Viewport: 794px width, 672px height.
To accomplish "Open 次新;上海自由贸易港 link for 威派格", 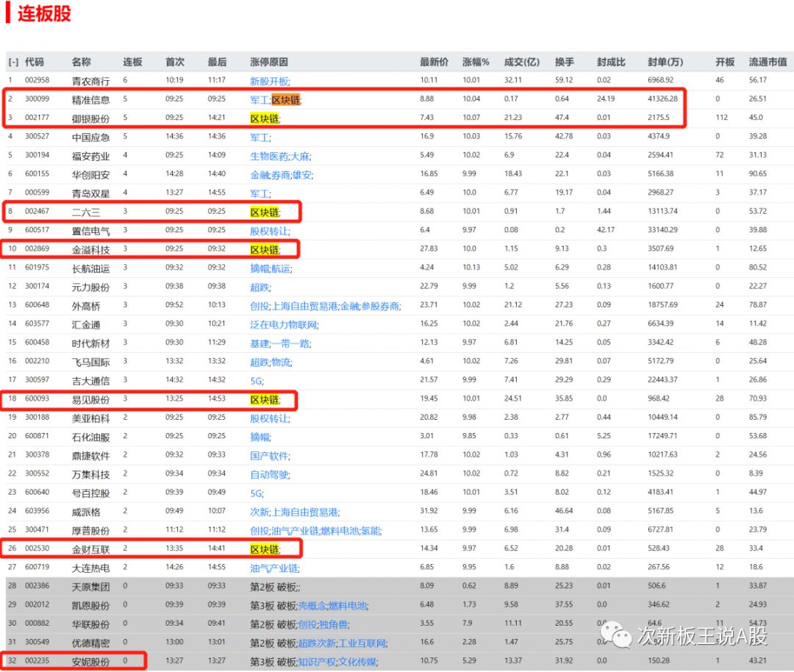I will tap(295, 512).
